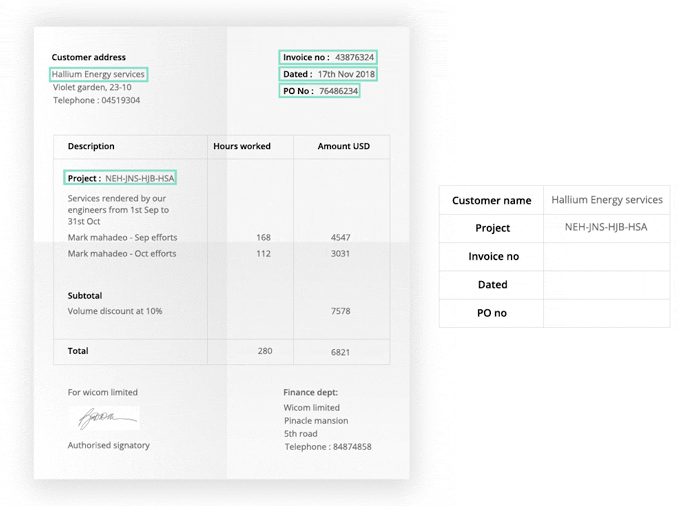This screenshot has width=700, height=506.
Task: Click the Volume discount at 10% line
Action: 115,311
